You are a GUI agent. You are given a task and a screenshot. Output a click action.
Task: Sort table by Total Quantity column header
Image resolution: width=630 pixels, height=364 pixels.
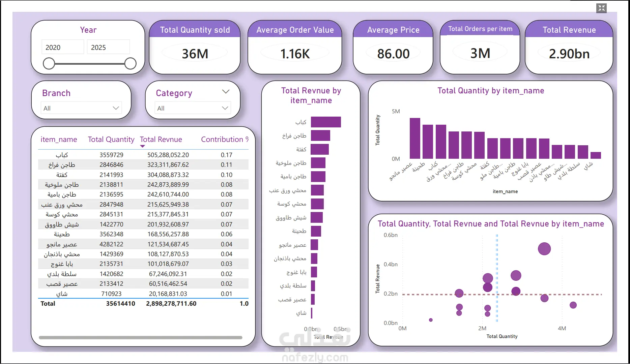(x=111, y=140)
